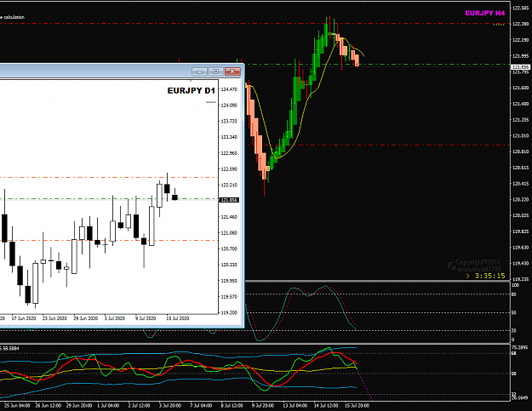Click the 122.210 price on D1 axis
This screenshot has width=532, height=411.
pyautogui.click(x=229, y=186)
